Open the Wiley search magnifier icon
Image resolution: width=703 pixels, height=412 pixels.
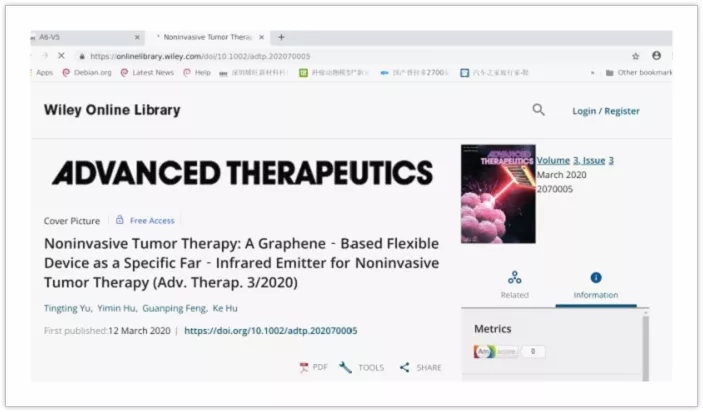[x=538, y=110]
